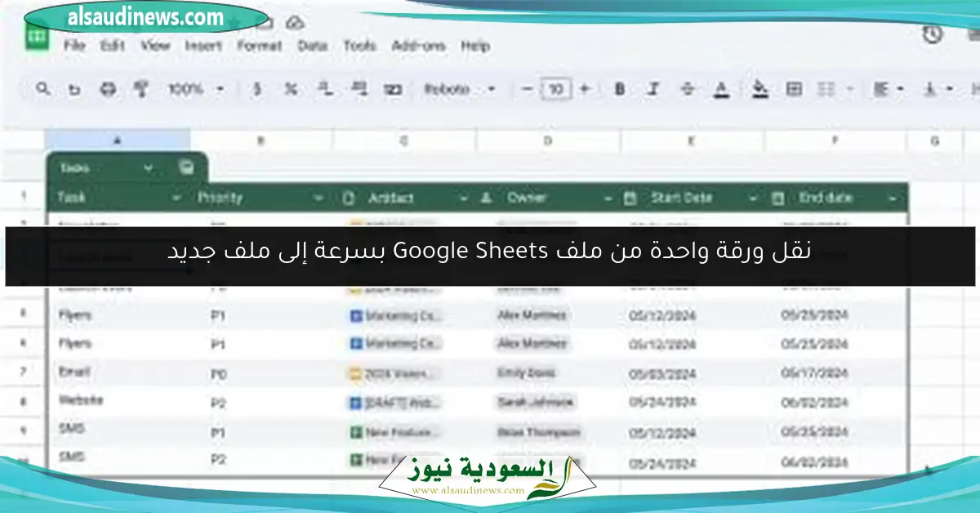The image size is (980, 513).
Task: Click the Brian Thompson owner chip
Action: pos(538,431)
